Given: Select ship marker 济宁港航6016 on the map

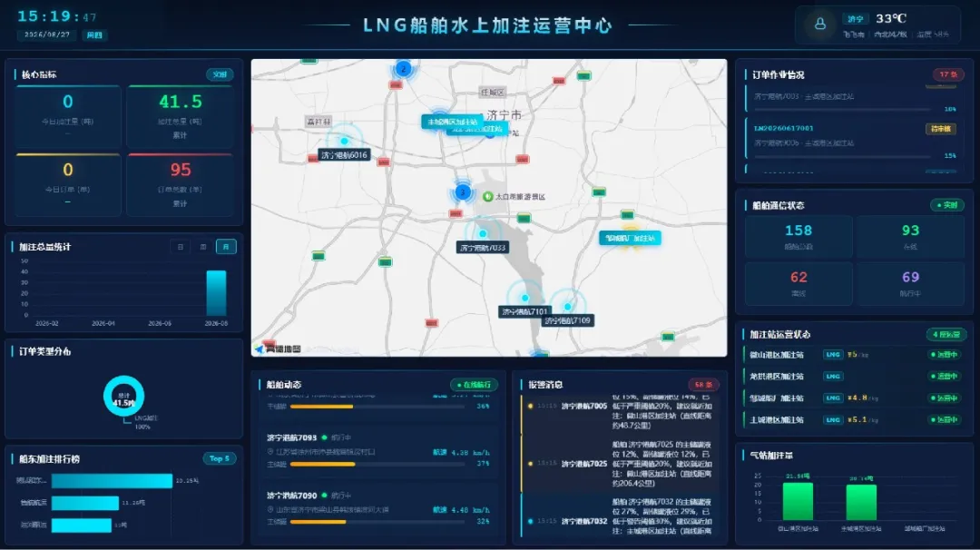Looking at the screenshot, I should pyautogui.click(x=344, y=154).
